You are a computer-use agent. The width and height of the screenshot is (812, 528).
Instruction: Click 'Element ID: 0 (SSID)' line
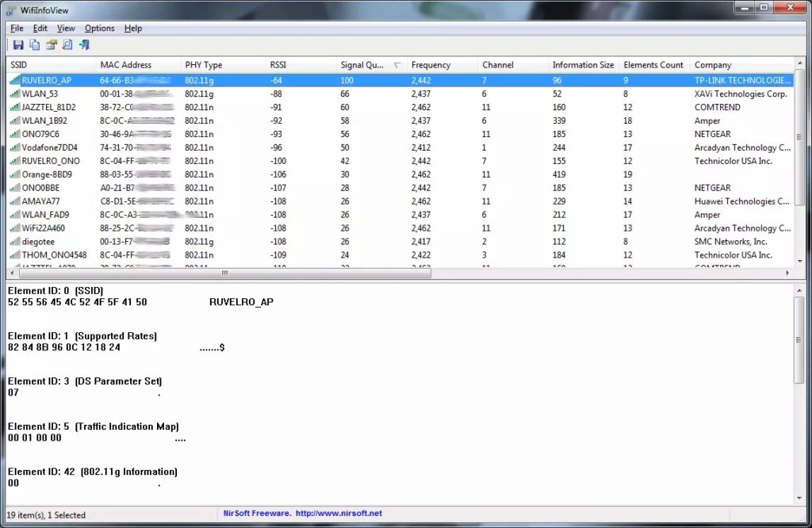click(x=56, y=291)
